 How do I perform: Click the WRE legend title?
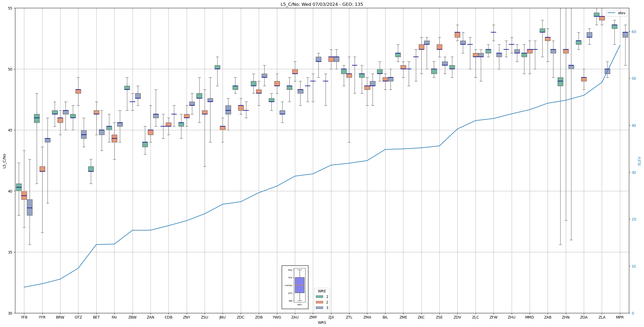322,291
